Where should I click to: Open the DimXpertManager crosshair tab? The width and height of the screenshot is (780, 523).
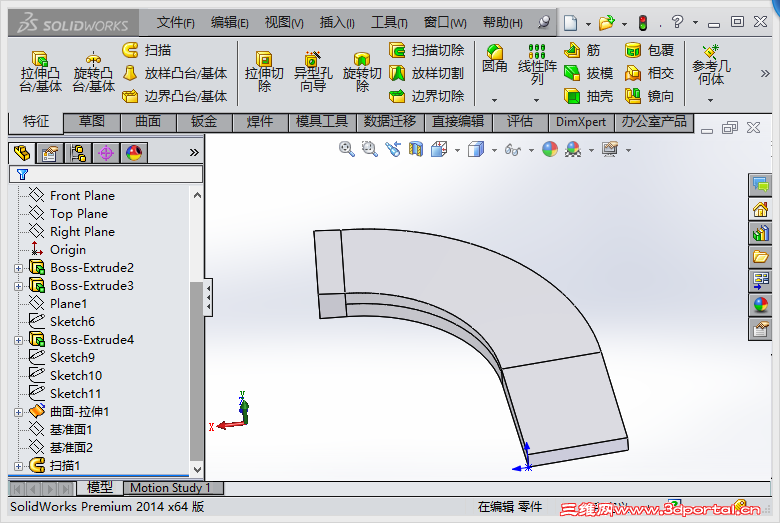[x=106, y=153]
